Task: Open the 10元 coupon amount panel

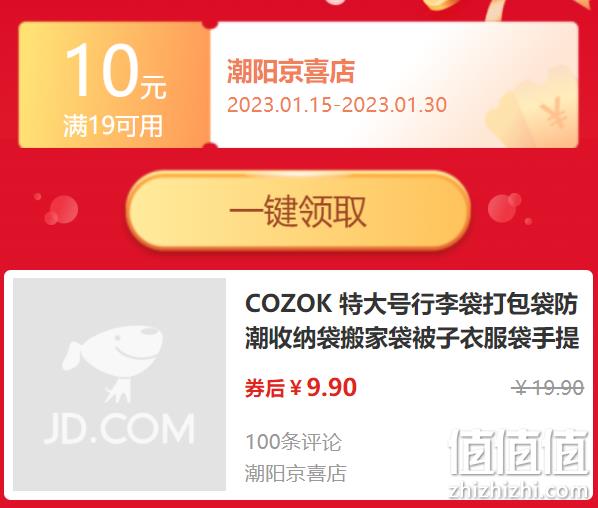Action: [x=114, y=85]
